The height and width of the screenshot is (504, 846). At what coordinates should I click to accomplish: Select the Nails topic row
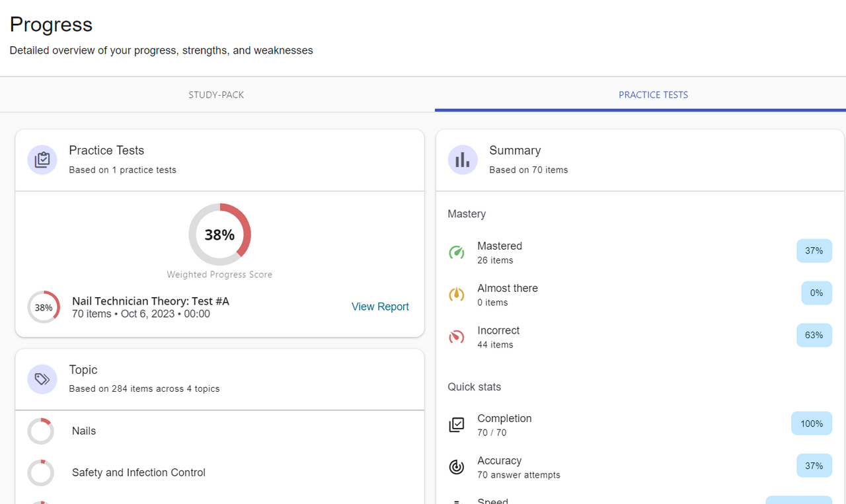(x=84, y=431)
